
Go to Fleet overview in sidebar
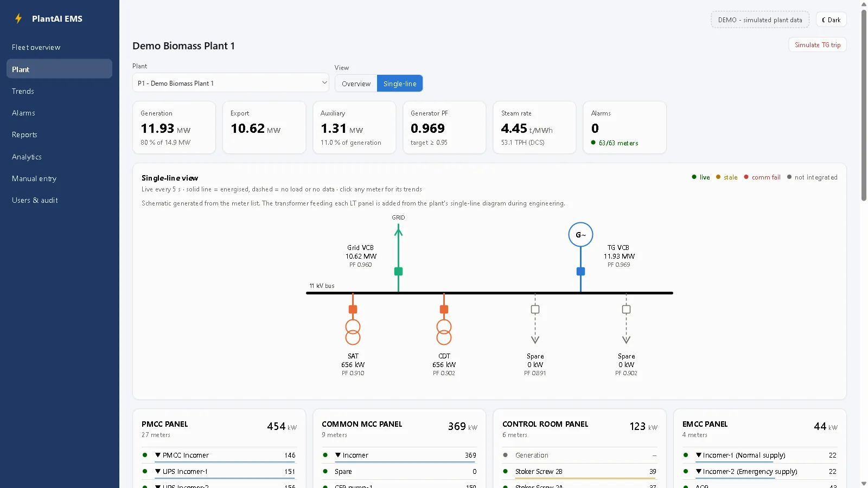click(x=59, y=47)
